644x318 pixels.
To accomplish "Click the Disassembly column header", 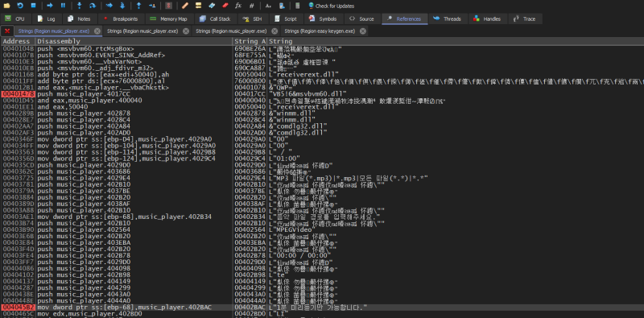I will click(134, 41).
